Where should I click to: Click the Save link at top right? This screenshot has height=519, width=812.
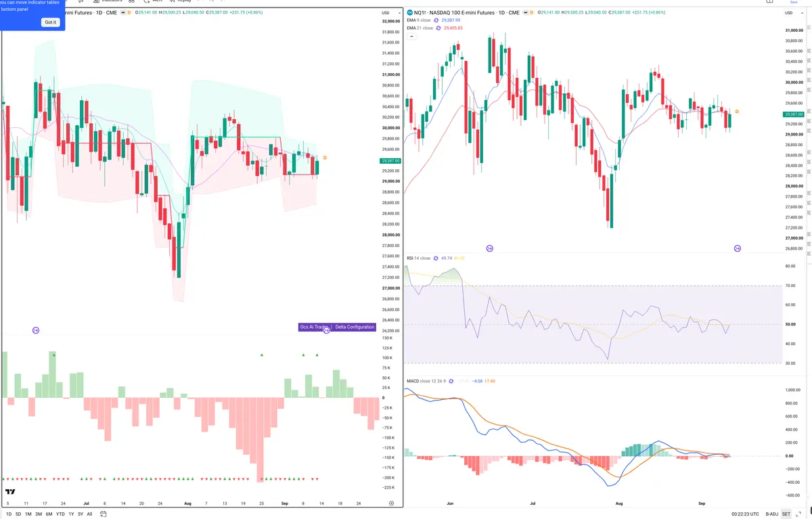coord(793,3)
